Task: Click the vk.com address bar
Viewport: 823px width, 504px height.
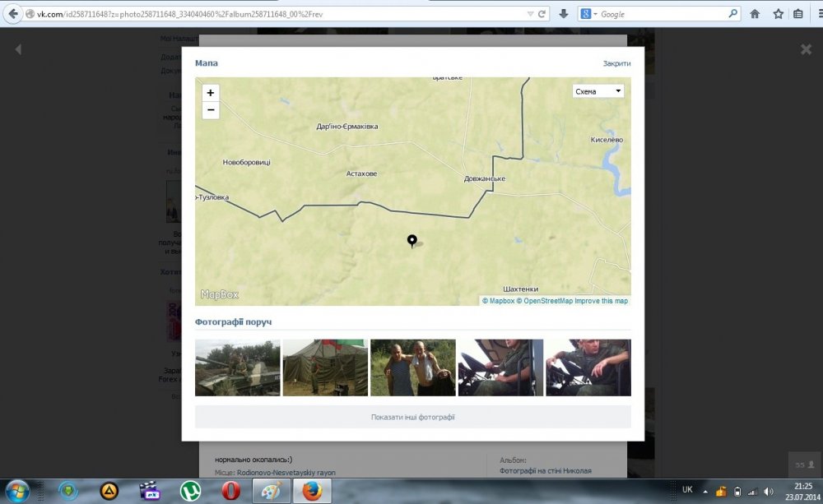Action: 281,14
